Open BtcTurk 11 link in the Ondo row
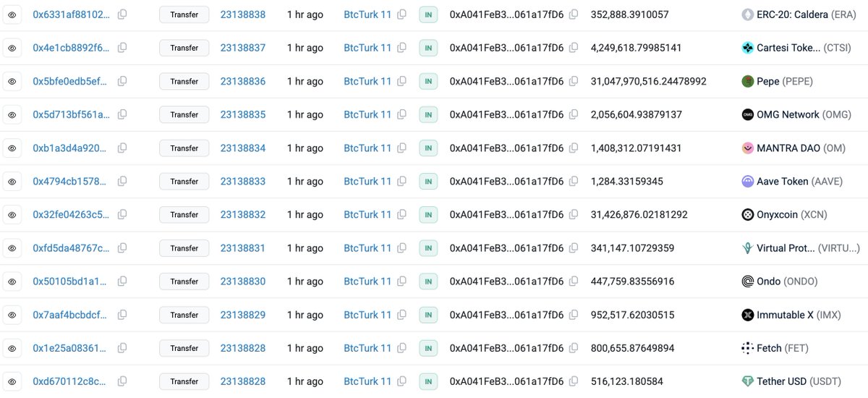Screen dimensions: 868x398 [x=367, y=281]
